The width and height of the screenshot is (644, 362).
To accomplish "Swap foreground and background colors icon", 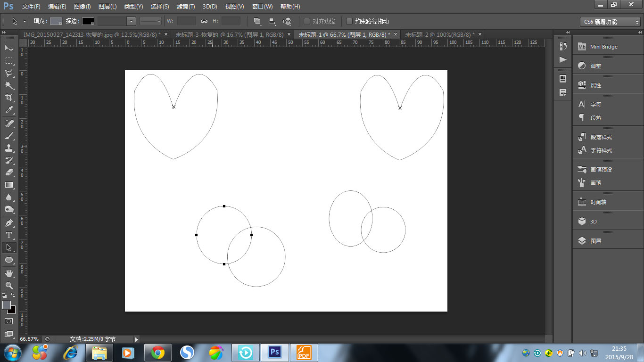I will coord(13,296).
